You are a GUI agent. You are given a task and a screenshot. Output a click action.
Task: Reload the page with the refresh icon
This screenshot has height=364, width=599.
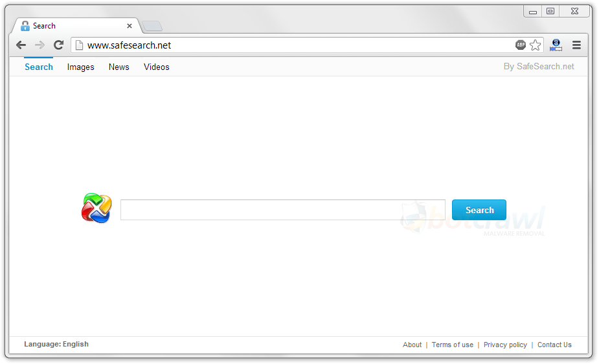pos(58,45)
